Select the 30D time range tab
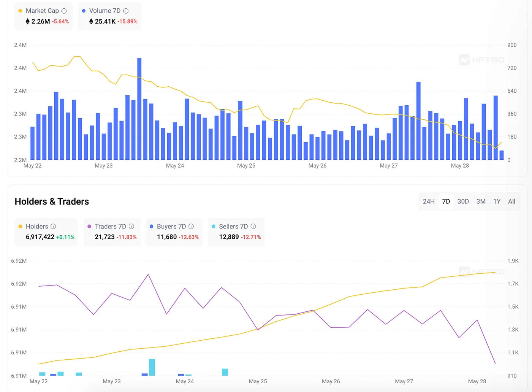 tap(463, 202)
